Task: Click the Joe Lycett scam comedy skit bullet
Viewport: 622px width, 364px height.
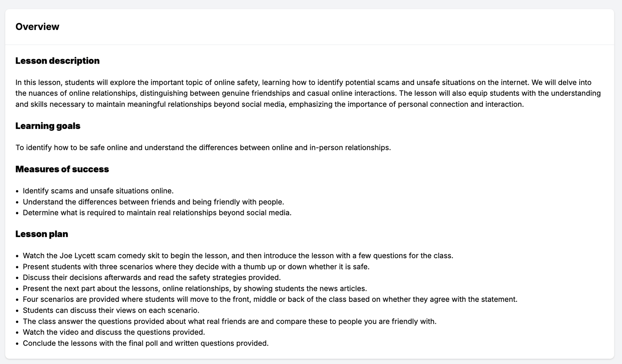Action: (x=238, y=256)
